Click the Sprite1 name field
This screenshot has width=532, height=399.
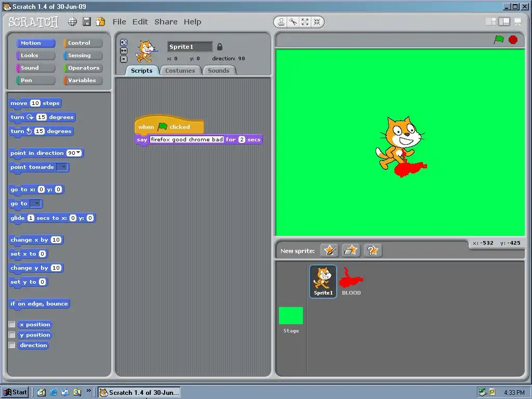pyautogui.click(x=190, y=47)
